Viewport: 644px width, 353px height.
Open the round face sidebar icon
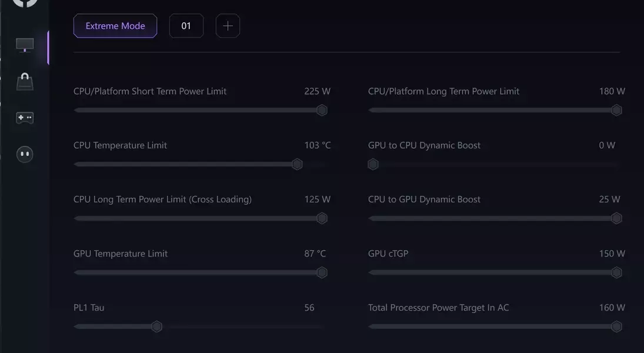click(25, 154)
